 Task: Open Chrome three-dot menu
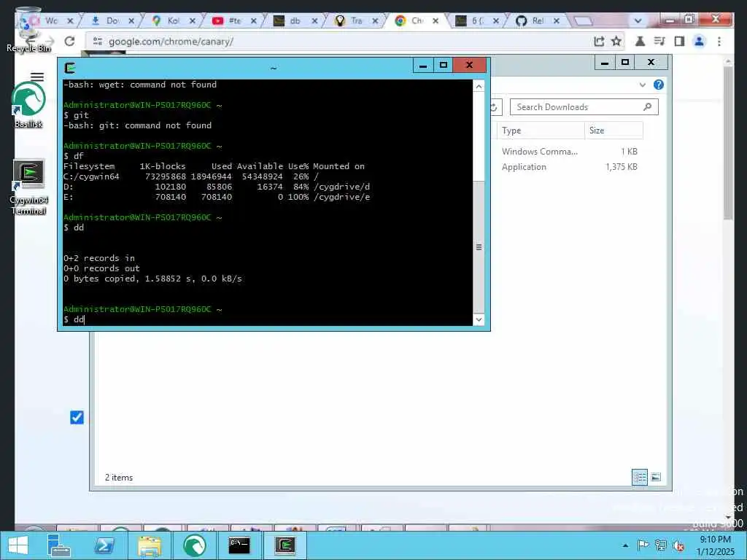pos(719,42)
